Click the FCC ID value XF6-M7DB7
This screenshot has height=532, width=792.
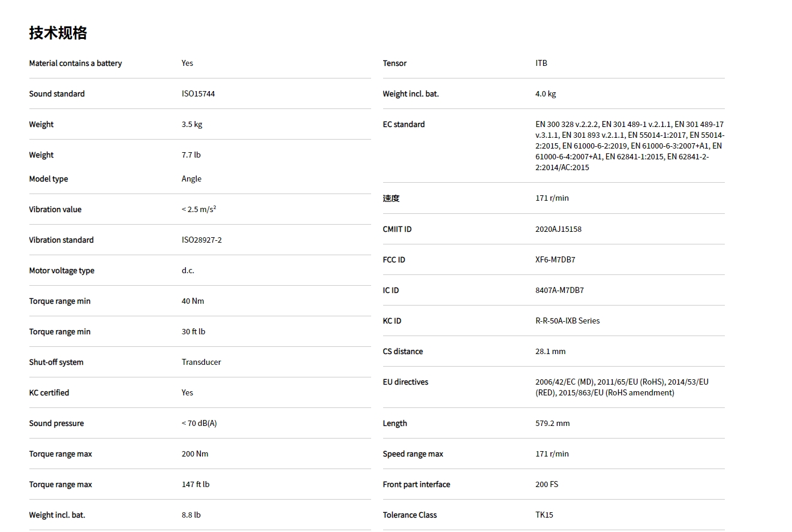555,260
